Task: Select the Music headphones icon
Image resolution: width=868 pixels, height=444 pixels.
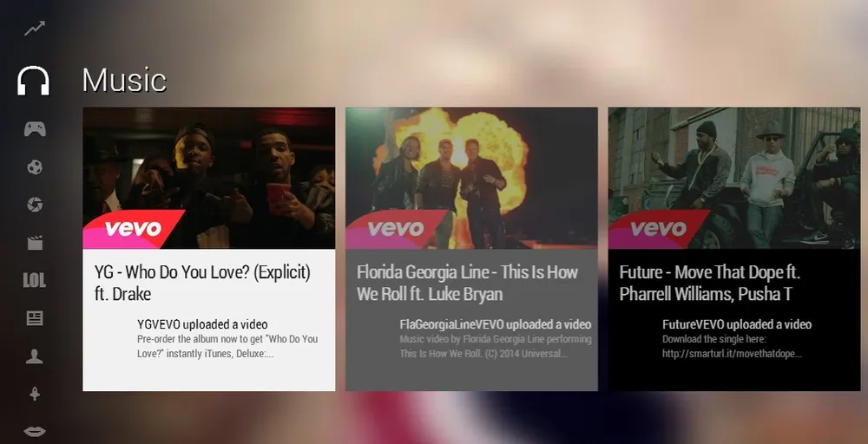Action: pyautogui.click(x=34, y=81)
